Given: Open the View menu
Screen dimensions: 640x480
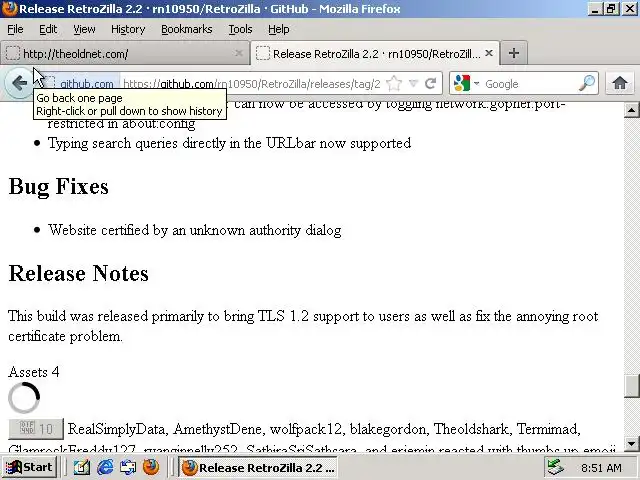Looking at the screenshot, I should tap(84, 29).
